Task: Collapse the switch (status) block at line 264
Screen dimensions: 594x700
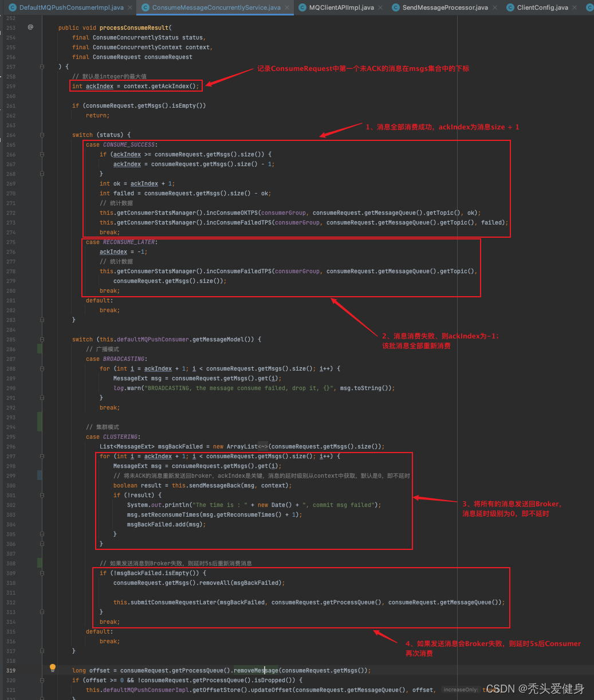Action: 42,135
